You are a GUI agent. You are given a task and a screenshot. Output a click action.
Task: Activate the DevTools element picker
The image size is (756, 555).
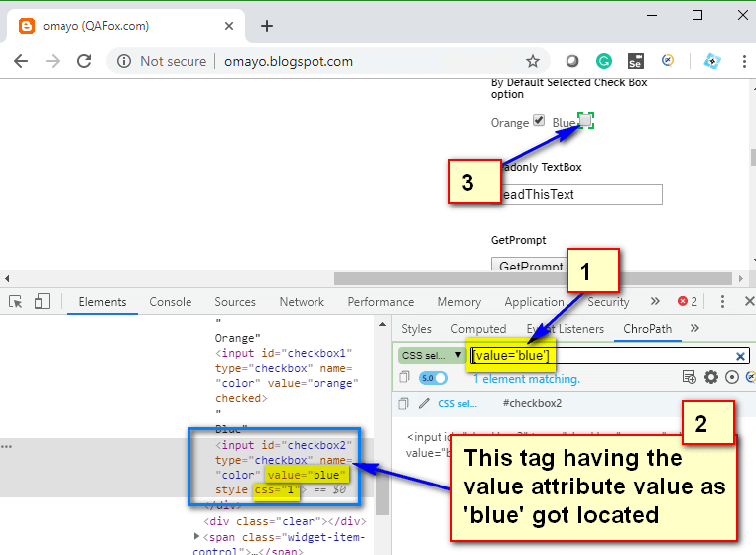pyautogui.click(x=16, y=302)
